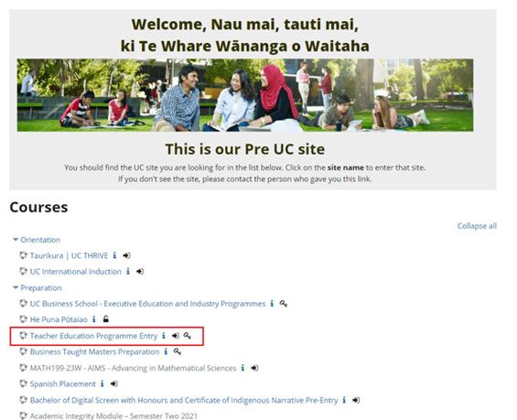Open Taurikura | UC THRIVE course
This screenshot has width=517, height=420.
coord(69,255)
